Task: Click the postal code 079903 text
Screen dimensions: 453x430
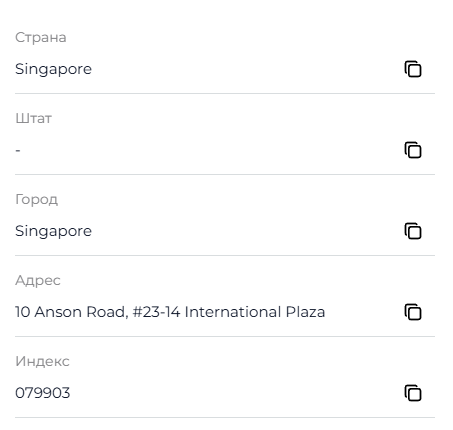Action: coord(43,393)
